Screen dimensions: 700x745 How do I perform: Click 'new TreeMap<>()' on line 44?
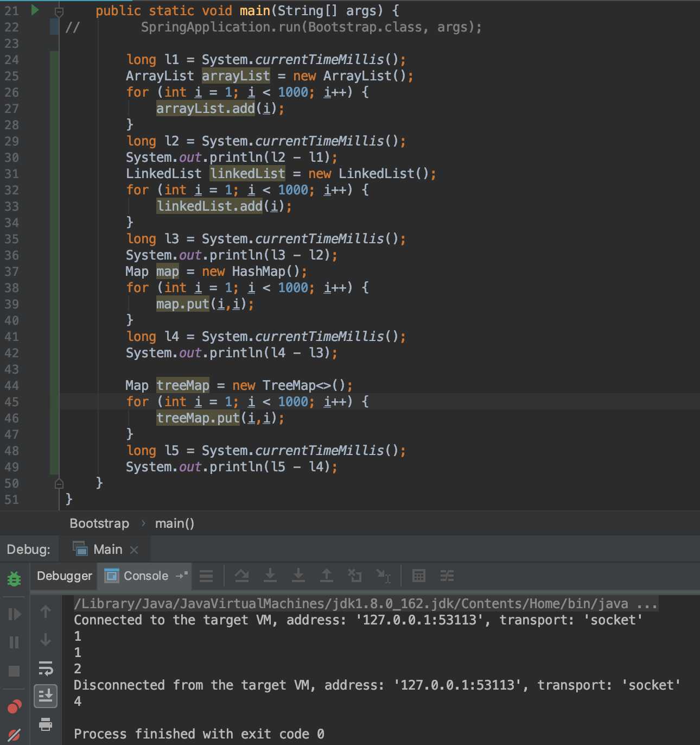[289, 386]
